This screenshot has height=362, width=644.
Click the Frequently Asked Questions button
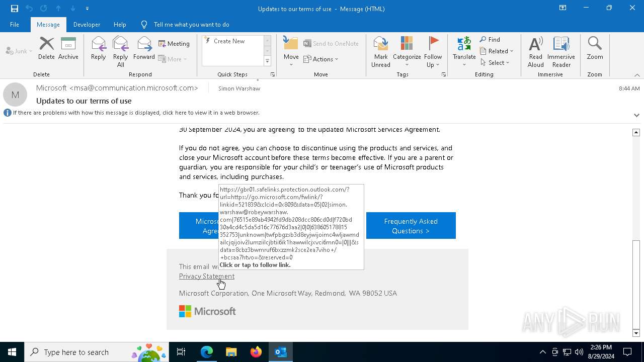[411, 226]
